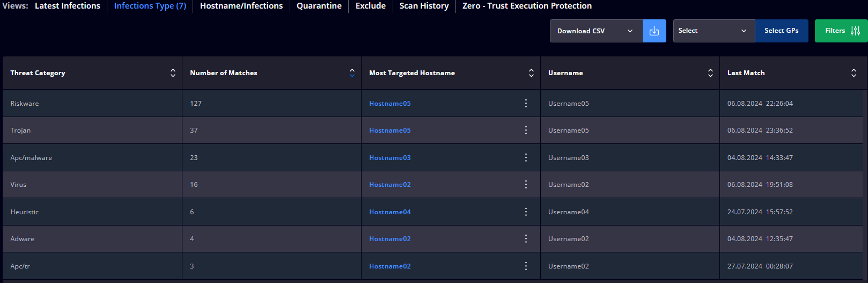This screenshot has height=283, width=868.
Task: Open Hostname02 link in Adware row
Action: [390, 239]
